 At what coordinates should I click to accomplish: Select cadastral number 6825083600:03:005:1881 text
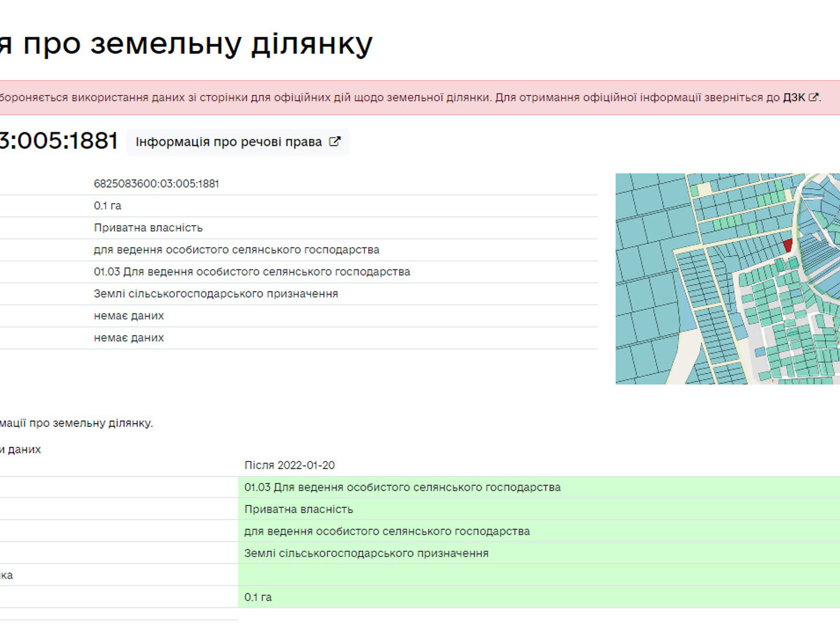pos(156,184)
